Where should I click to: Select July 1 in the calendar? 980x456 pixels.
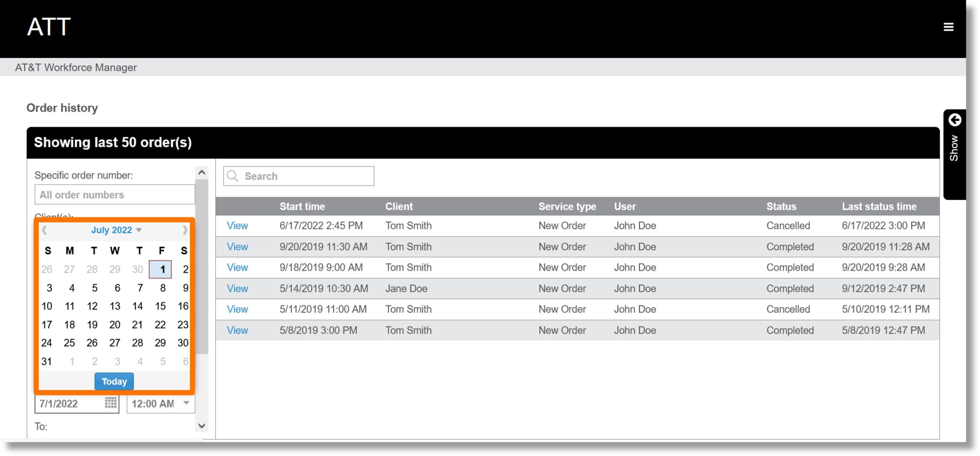coord(160,269)
